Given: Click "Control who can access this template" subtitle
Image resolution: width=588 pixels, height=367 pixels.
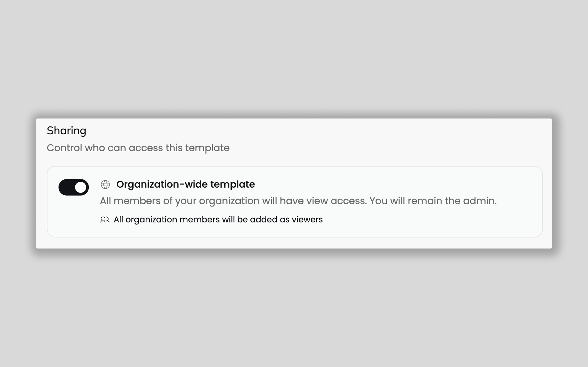Looking at the screenshot, I should pos(138,148).
